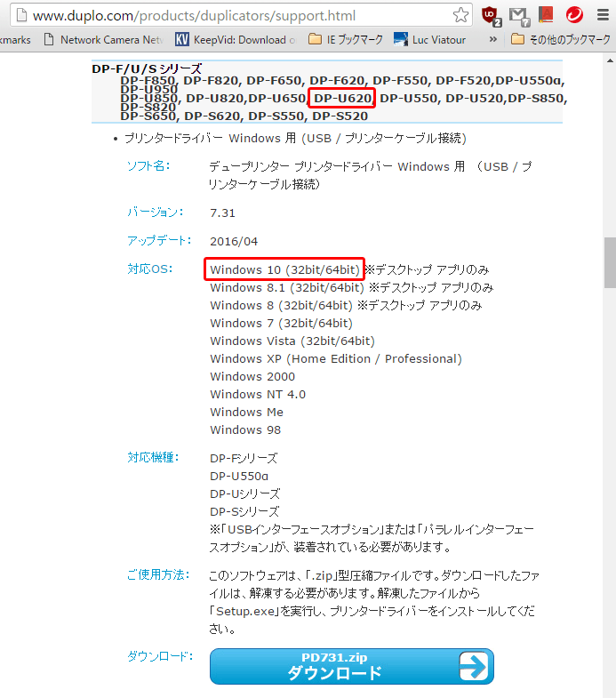Open the IE ブックマーク folder
616x698 pixels.
(346, 40)
